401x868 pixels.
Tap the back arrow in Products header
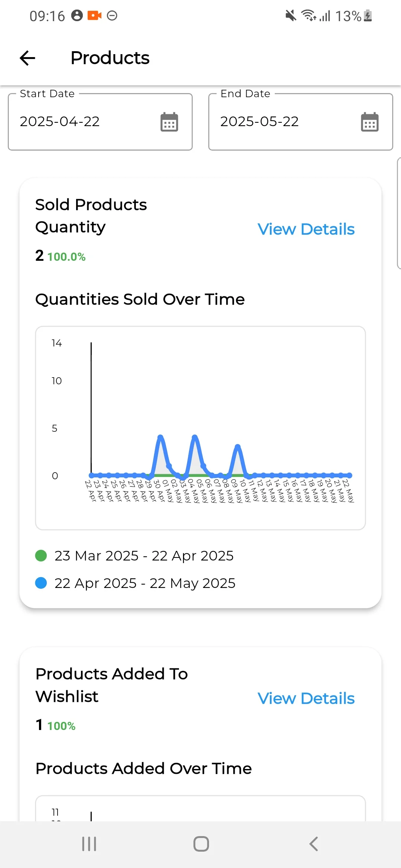point(27,58)
